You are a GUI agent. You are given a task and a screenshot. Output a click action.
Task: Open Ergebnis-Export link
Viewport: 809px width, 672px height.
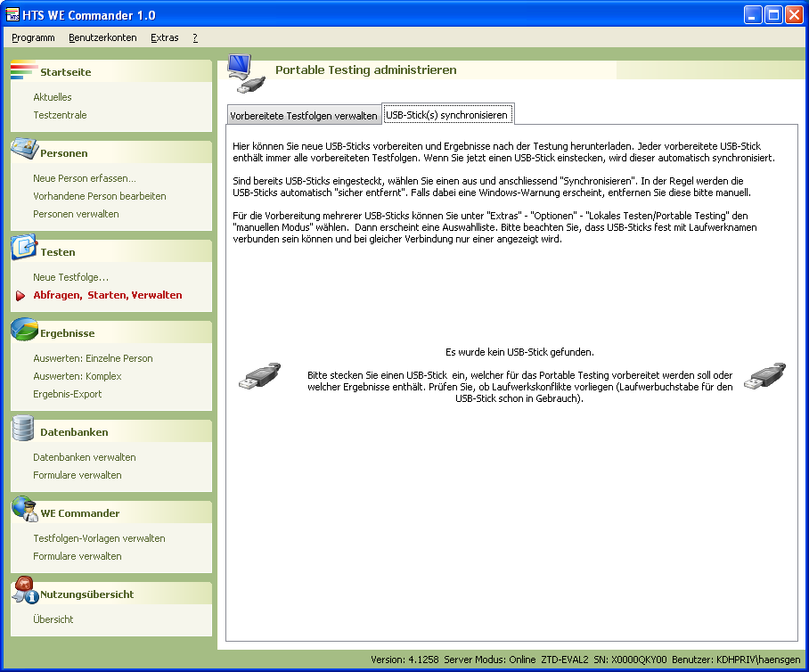pos(68,394)
